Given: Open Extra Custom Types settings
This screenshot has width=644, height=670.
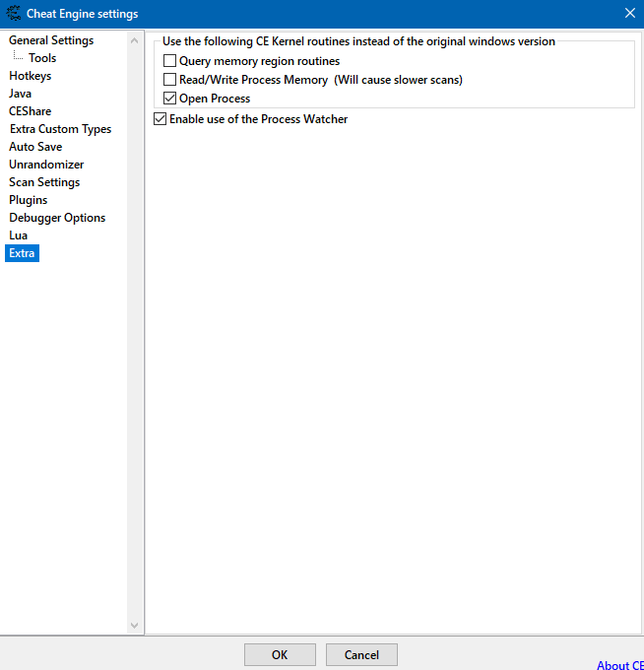Looking at the screenshot, I should 60,129.
